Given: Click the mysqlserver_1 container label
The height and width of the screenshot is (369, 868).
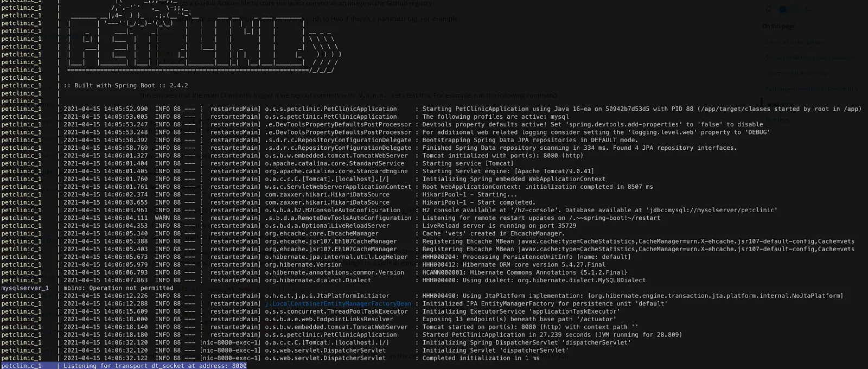Looking at the screenshot, I should click(25, 288).
